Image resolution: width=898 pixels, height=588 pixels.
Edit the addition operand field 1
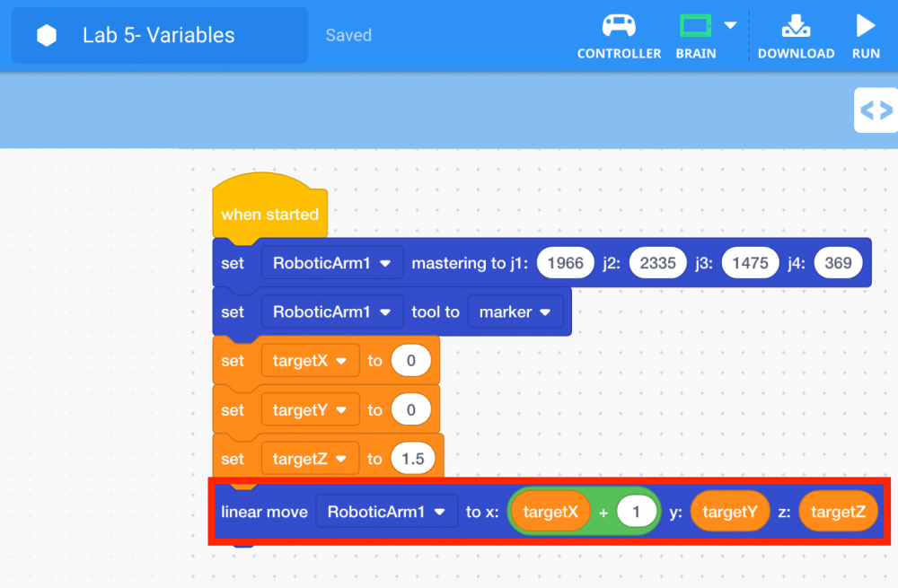point(637,512)
